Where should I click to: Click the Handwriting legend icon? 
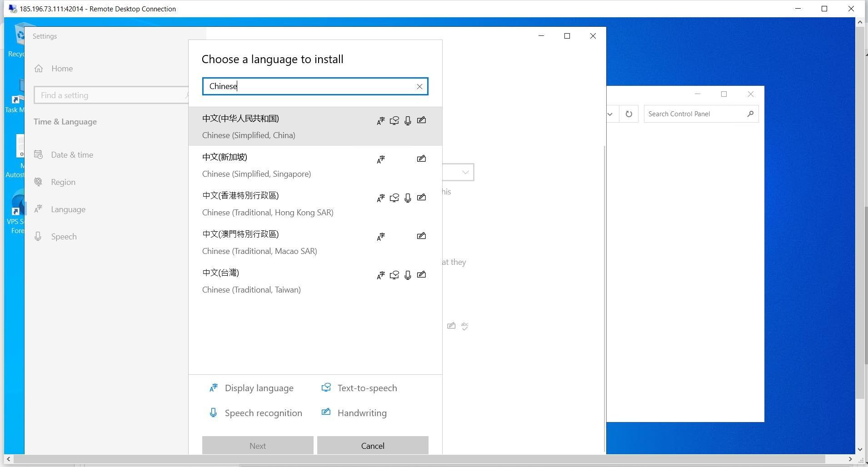pyautogui.click(x=326, y=412)
